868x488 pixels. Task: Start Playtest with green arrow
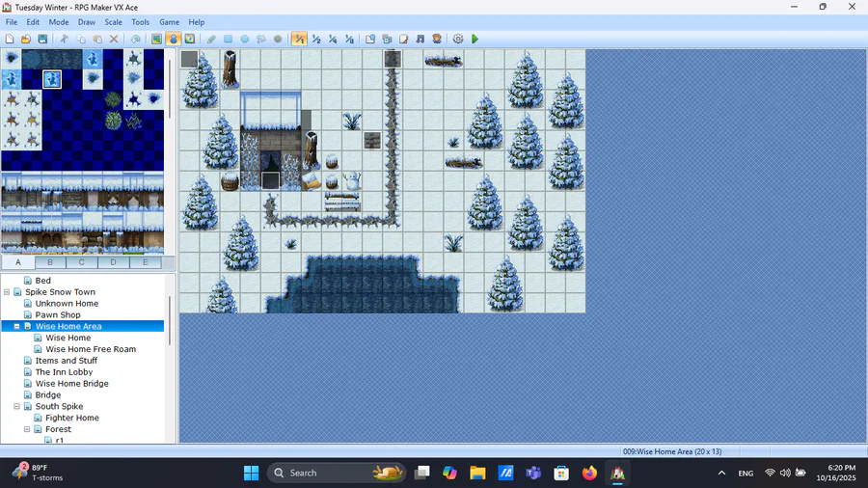pos(475,39)
